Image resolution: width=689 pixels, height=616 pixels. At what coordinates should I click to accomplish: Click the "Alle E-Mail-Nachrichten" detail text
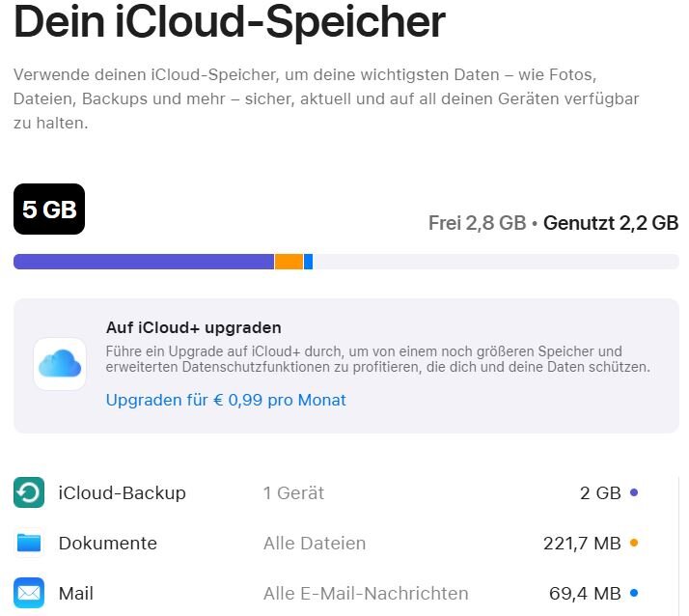(x=366, y=594)
